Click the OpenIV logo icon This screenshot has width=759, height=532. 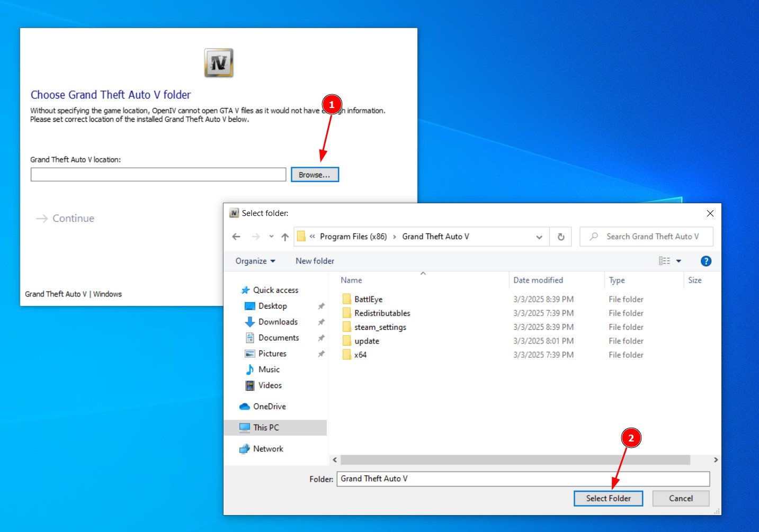pos(219,63)
